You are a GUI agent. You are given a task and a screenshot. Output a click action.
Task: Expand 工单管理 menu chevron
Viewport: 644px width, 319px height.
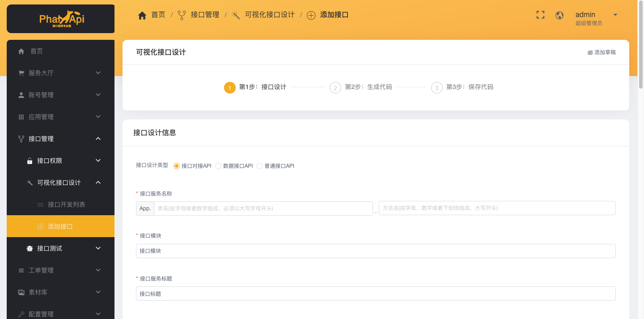[98, 270]
